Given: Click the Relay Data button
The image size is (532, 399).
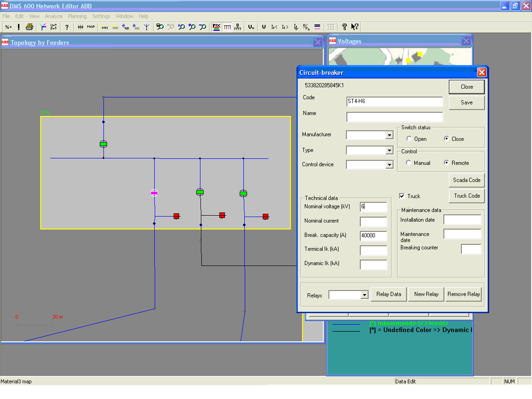Looking at the screenshot, I should point(388,294).
